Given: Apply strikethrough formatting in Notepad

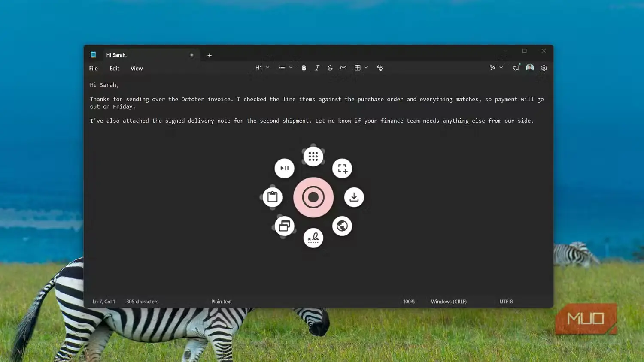Looking at the screenshot, I should click(330, 68).
